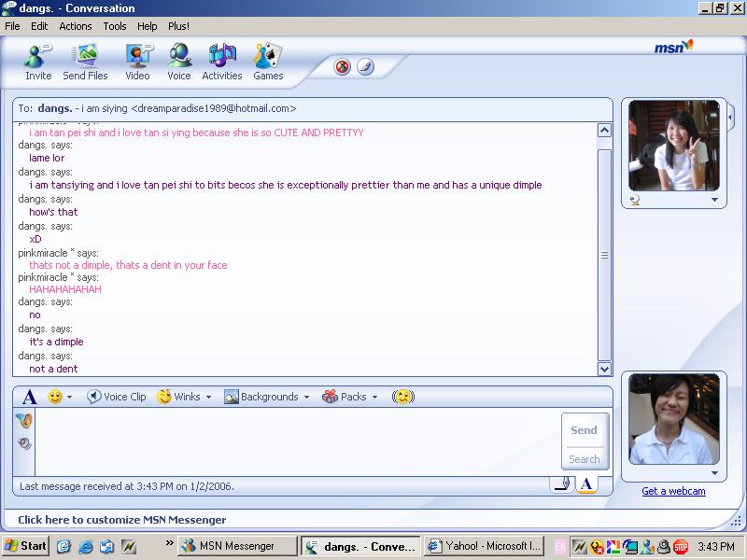Click the MSN Messenger tray icon

(647, 547)
